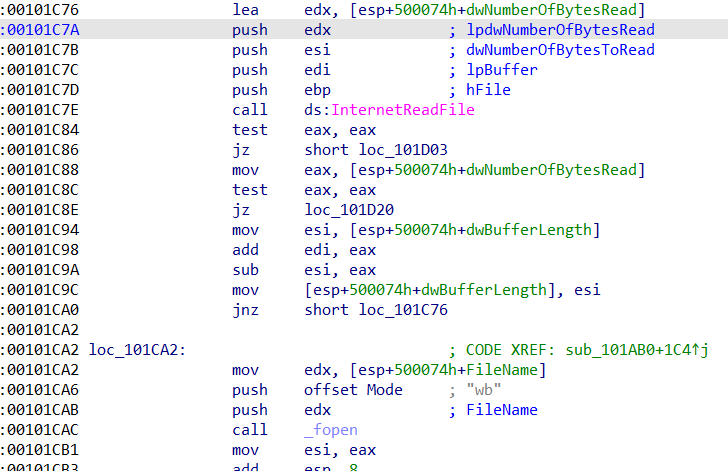Select the sub esi, eax operands
Viewport: 728px width, 471px height.
point(340,269)
